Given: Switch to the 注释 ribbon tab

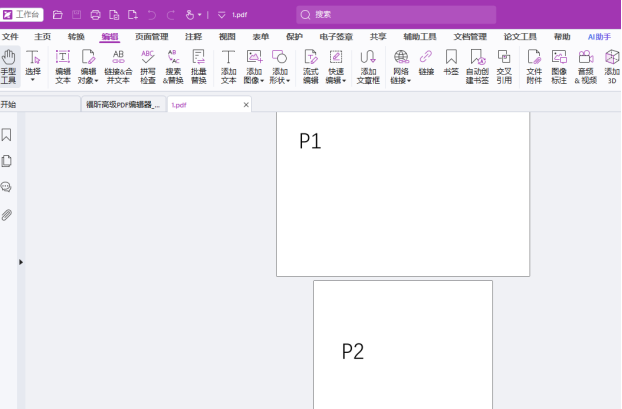Looking at the screenshot, I should coord(193,37).
